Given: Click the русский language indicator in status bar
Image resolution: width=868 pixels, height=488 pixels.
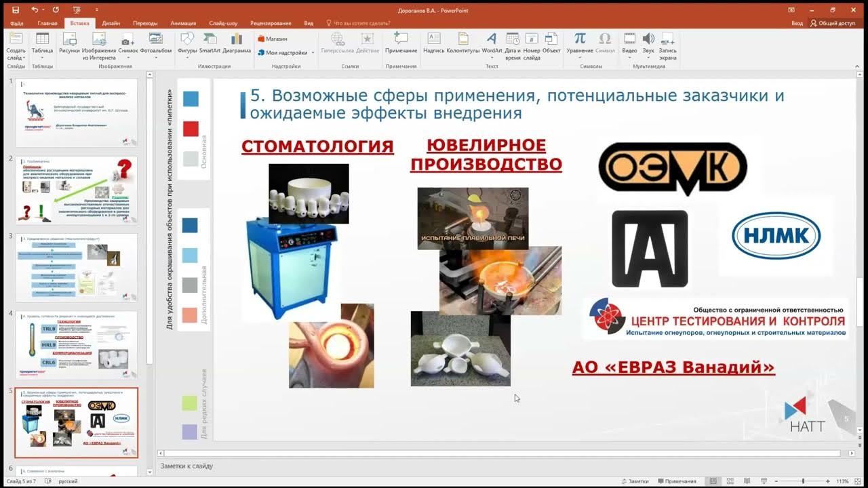Looking at the screenshot, I should pyautogui.click(x=68, y=481).
